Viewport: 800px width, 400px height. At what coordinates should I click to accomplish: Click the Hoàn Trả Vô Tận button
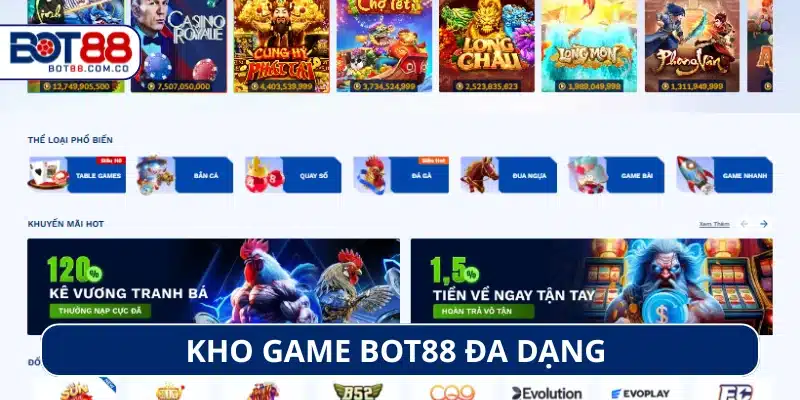pyautogui.click(x=483, y=311)
